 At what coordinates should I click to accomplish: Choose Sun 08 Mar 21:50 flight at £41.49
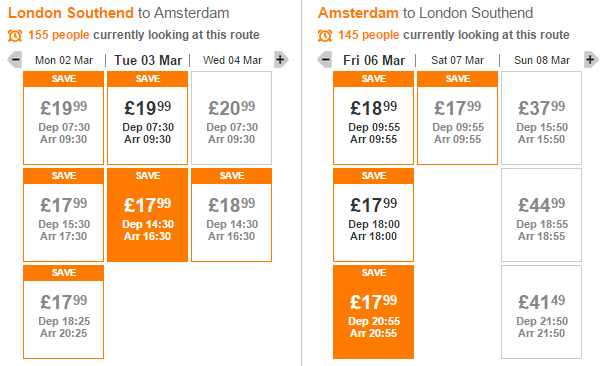(541, 312)
